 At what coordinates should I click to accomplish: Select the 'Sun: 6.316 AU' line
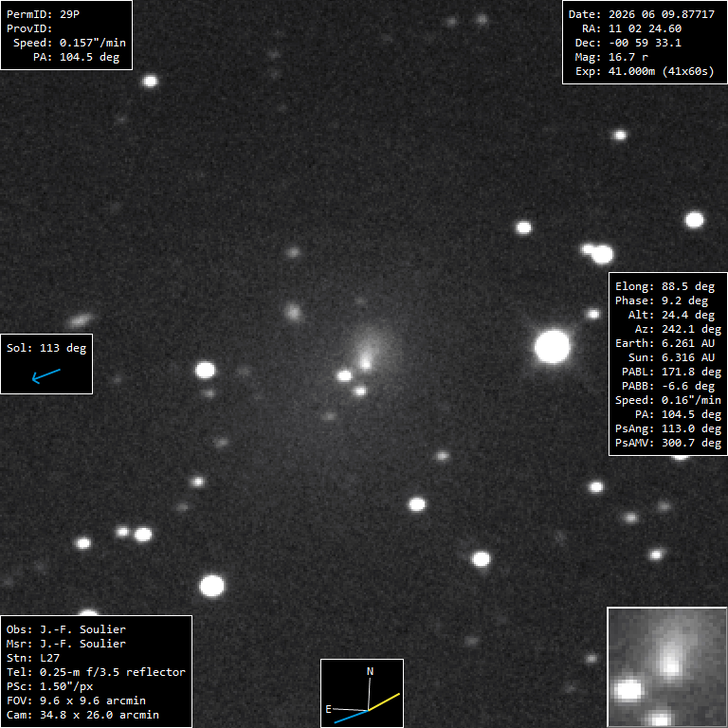pos(671,357)
